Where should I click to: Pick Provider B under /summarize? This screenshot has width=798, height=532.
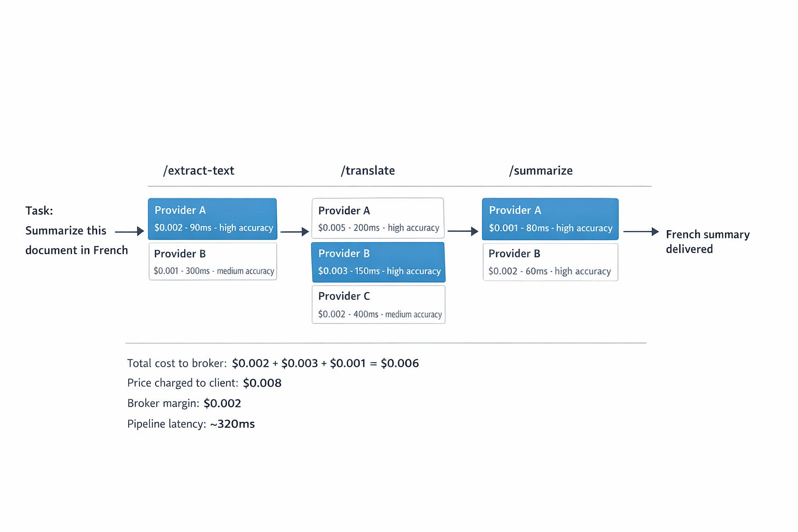coord(550,262)
